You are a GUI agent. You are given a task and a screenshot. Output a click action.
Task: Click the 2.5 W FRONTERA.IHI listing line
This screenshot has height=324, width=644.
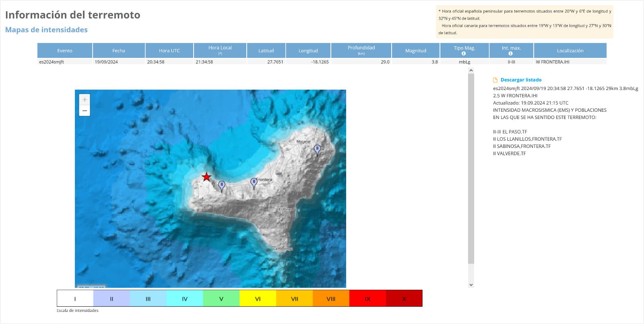click(x=515, y=96)
